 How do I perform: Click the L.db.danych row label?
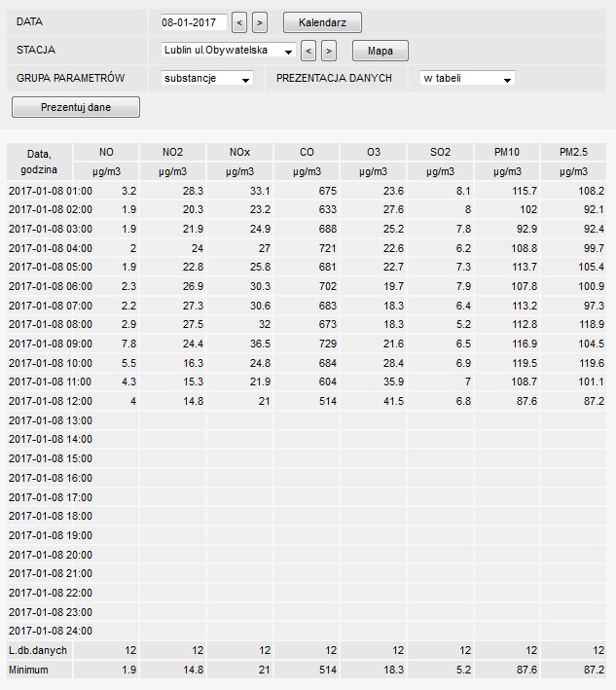pos(38,650)
